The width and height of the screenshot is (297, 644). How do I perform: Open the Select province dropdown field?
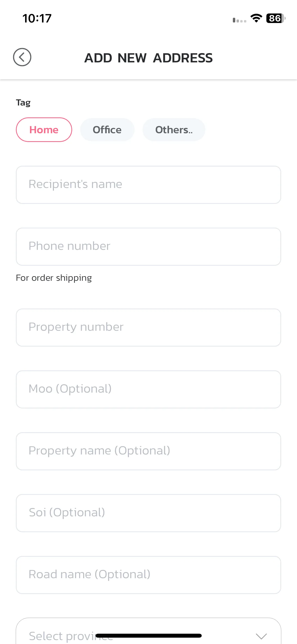tap(148, 631)
